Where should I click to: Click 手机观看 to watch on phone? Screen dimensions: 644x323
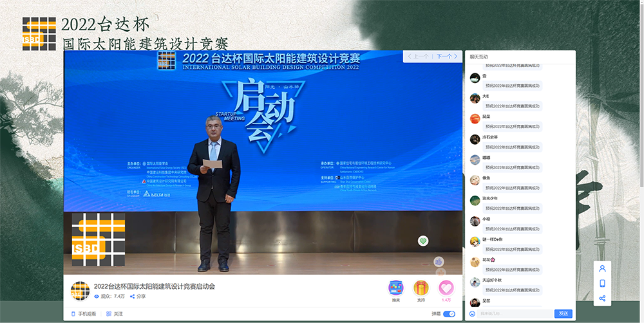[x=84, y=314]
